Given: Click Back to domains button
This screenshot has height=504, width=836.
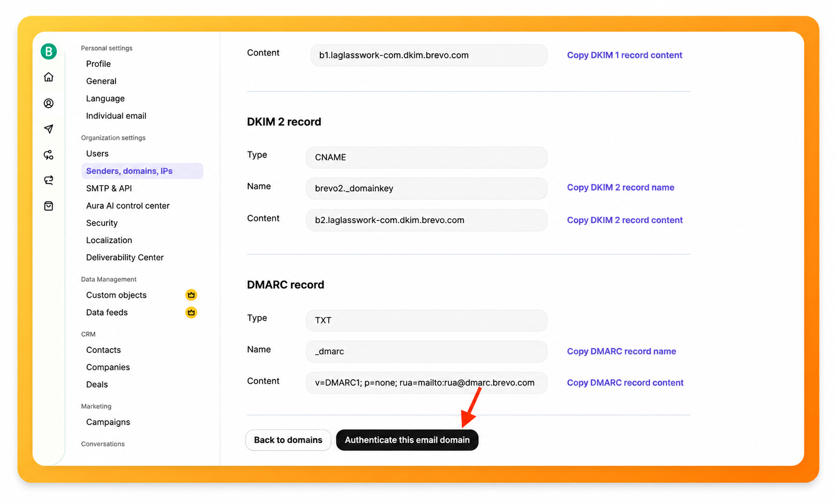Looking at the screenshot, I should [x=288, y=440].
